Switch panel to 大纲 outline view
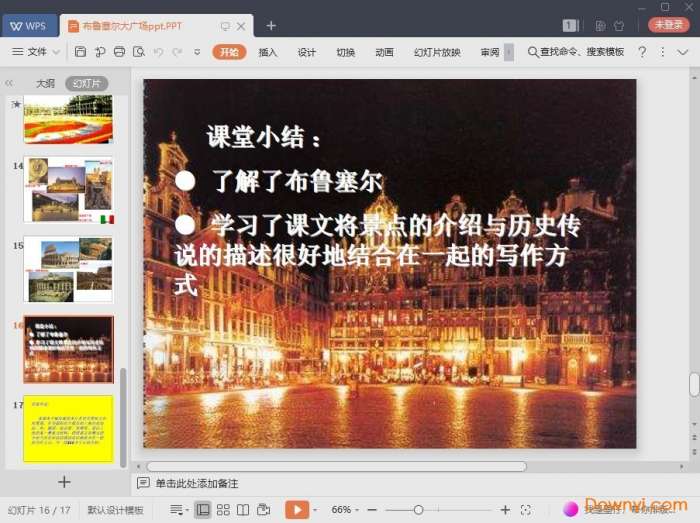 [x=45, y=84]
